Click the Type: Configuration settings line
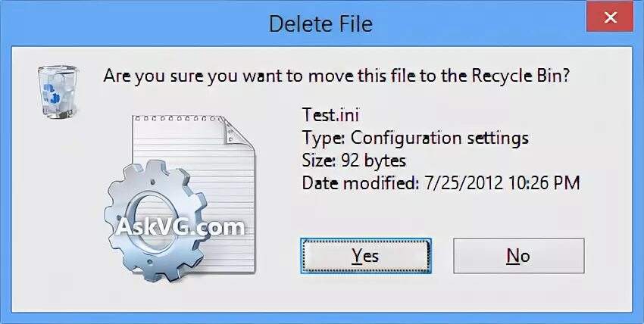644x324 pixels. [415, 139]
